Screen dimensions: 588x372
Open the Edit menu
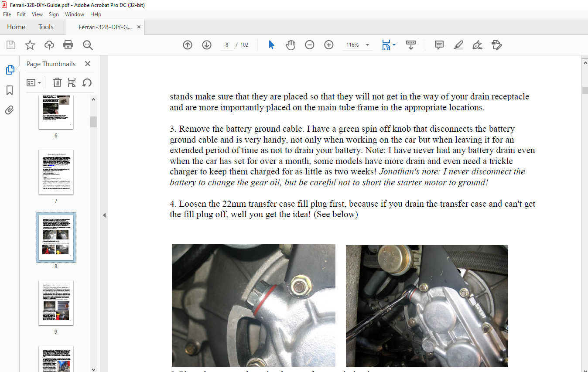click(21, 14)
